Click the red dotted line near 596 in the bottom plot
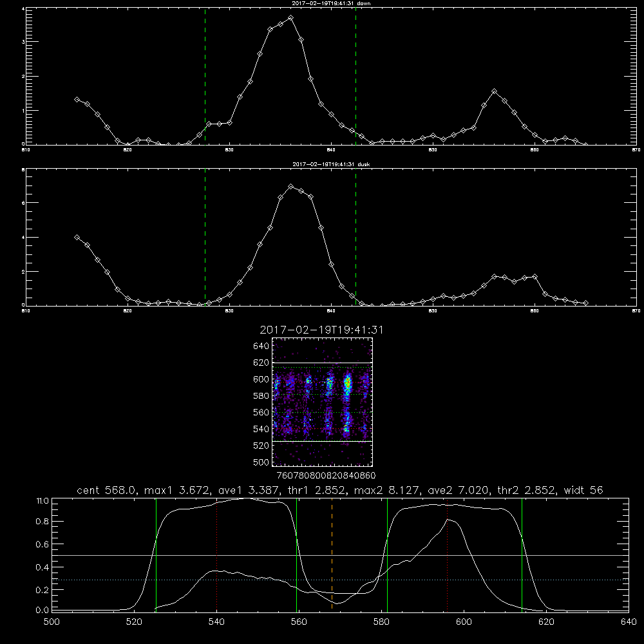This screenshot has height=644, width=644. [448, 554]
